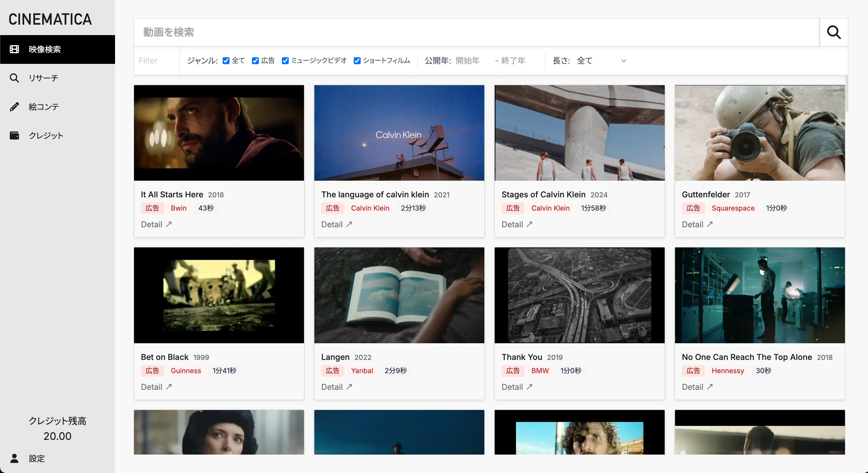Screen dimensions: 868x473
Task: Click the Bwin brand tag
Action: [x=179, y=208]
